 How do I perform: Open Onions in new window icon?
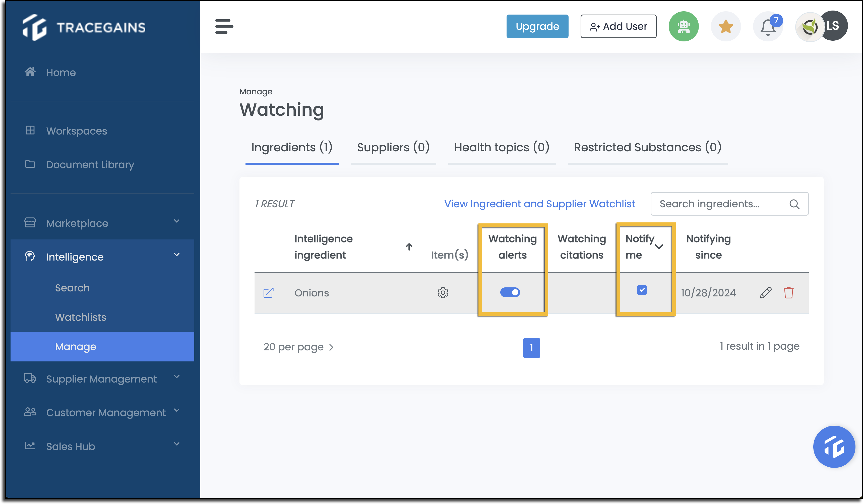269,293
